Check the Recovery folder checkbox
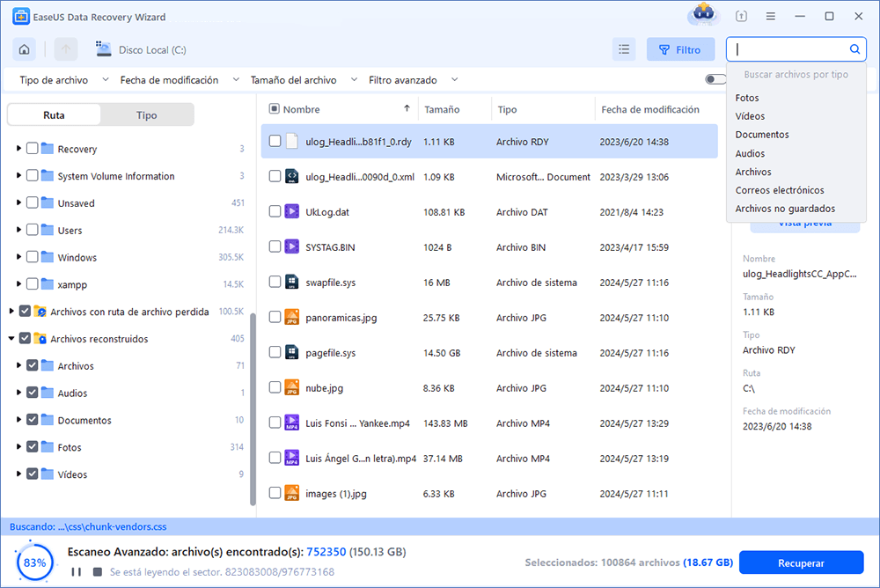 [x=32, y=148]
